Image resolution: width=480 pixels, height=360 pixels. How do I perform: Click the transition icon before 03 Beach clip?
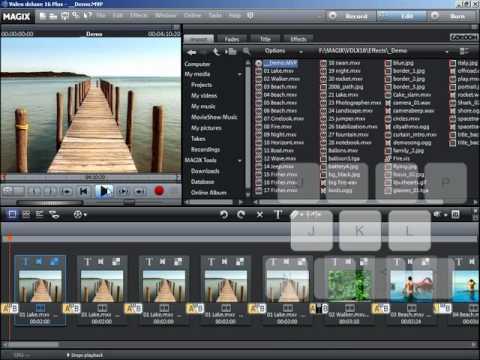pos(380,308)
